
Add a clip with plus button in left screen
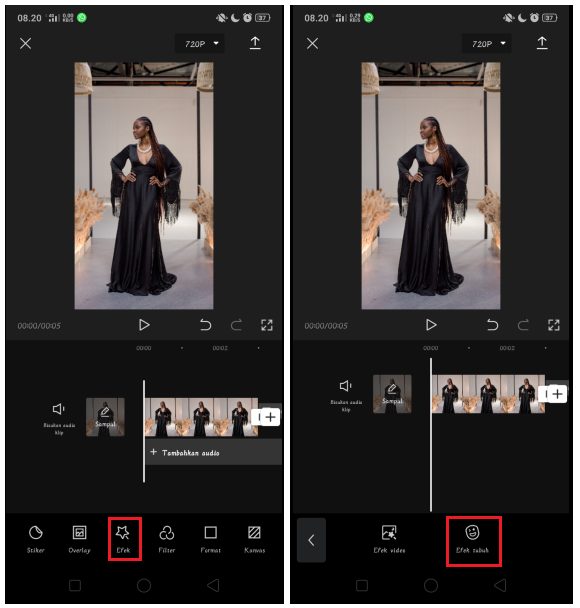pos(270,417)
